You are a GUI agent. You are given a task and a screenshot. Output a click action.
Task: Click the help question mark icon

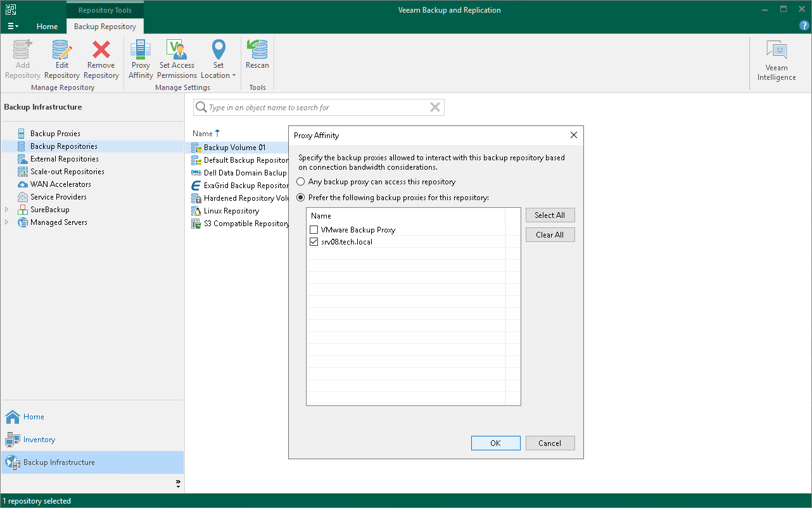(804, 25)
